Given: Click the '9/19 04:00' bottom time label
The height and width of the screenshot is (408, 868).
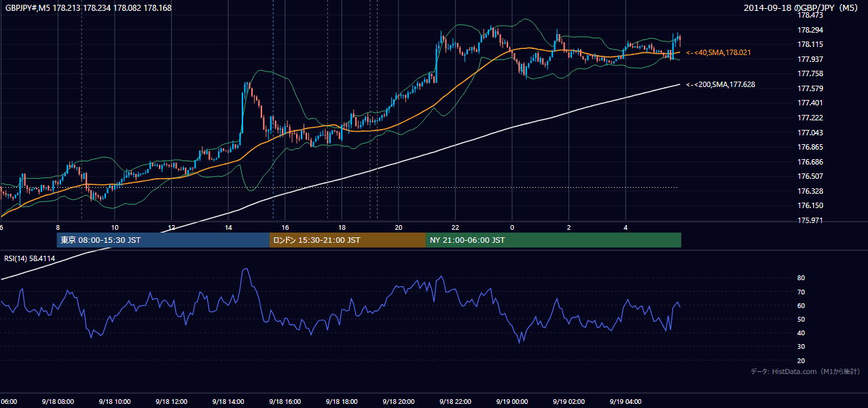Looking at the screenshot, I should 626,401.
